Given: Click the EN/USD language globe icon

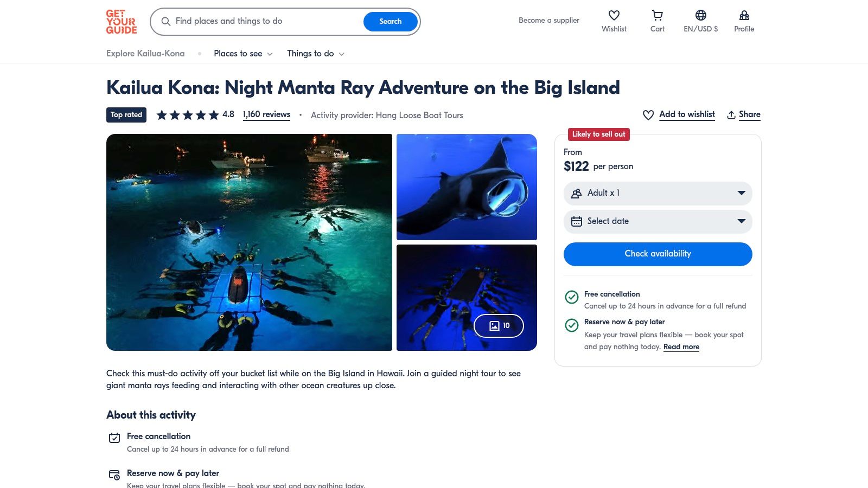Looking at the screenshot, I should (x=700, y=15).
